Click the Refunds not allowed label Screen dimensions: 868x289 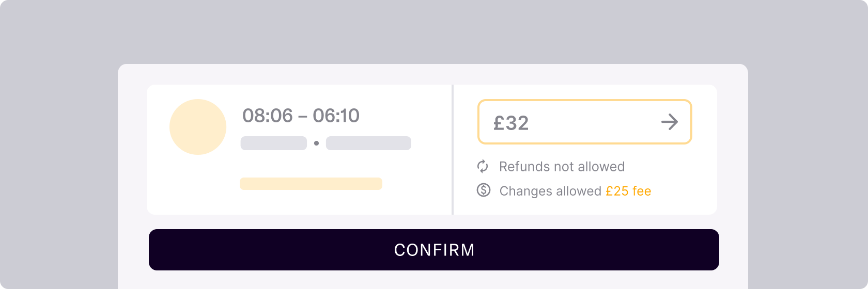(x=562, y=167)
